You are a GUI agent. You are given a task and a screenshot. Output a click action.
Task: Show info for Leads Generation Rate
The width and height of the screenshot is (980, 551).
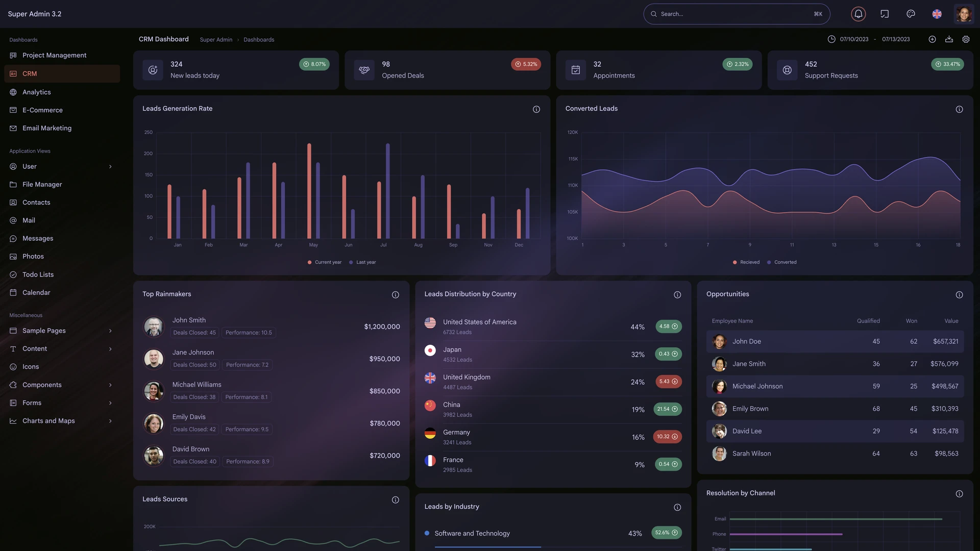click(x=536, y=109)
